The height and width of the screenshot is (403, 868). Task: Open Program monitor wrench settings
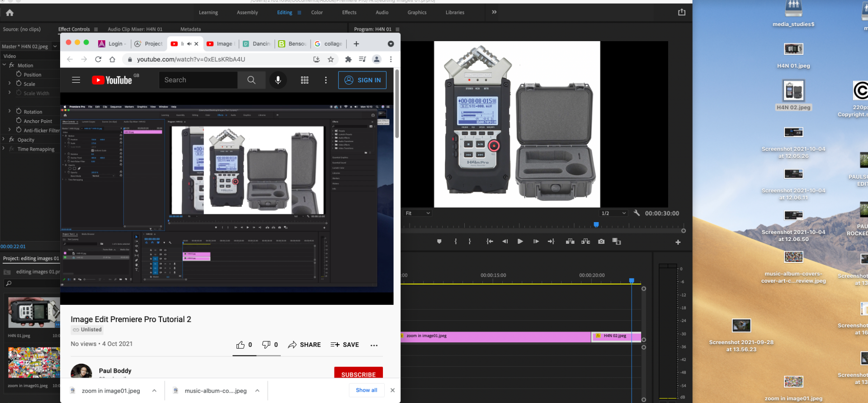[637, 213]
